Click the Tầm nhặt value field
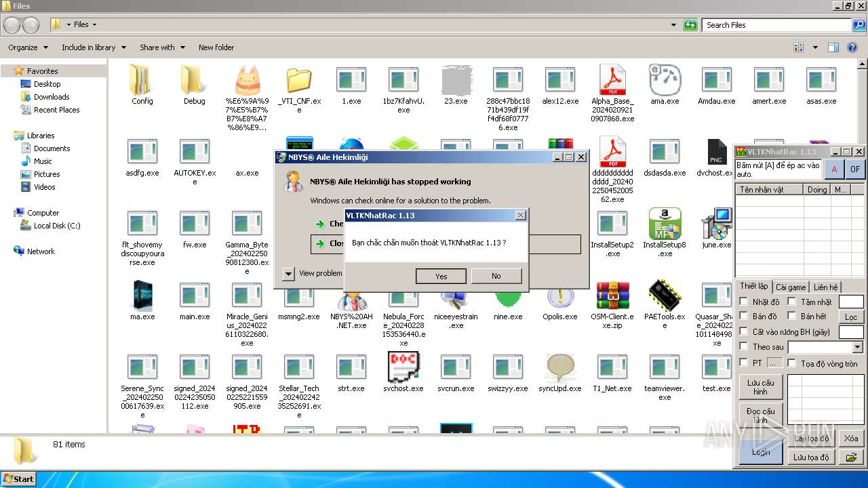This screenshot has height=488, width=868. click(x=851, y=302)
